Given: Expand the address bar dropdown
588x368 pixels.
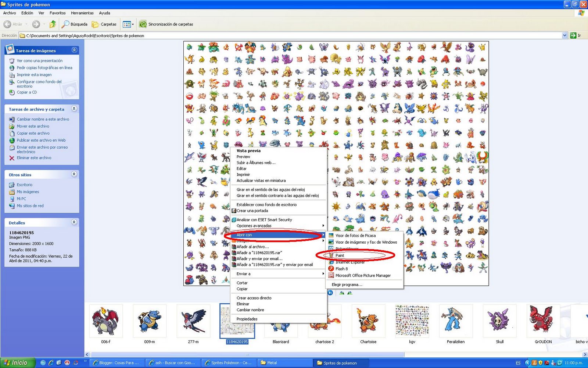Looking at the screenshot, I should 564,36.
